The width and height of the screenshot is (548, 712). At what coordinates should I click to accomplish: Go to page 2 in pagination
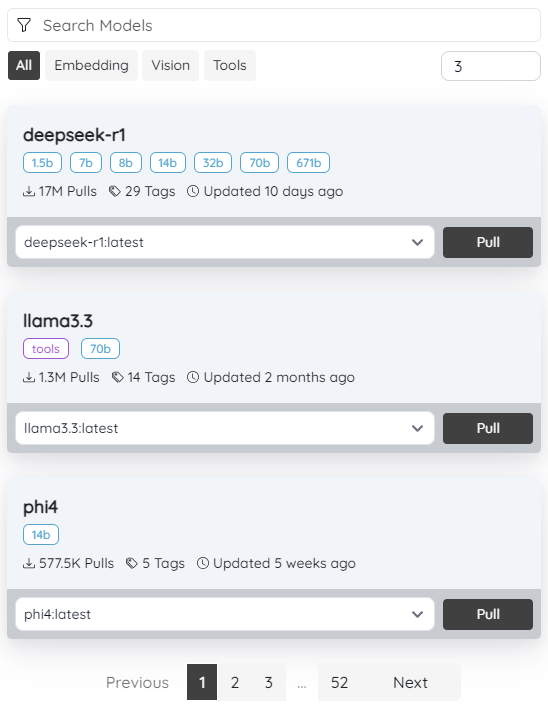click(x=235, y=682)
